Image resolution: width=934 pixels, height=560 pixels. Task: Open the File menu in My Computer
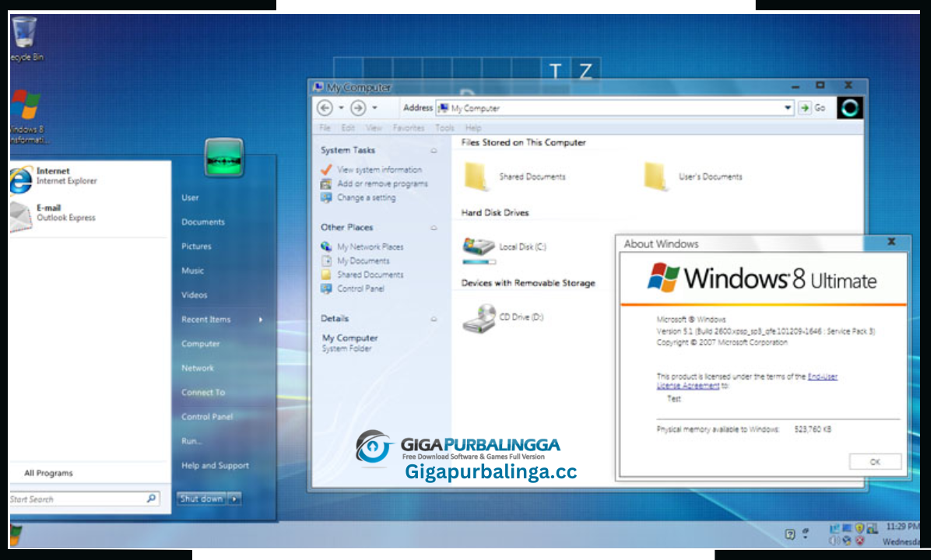pyautogui.click(x=325, y=128)
